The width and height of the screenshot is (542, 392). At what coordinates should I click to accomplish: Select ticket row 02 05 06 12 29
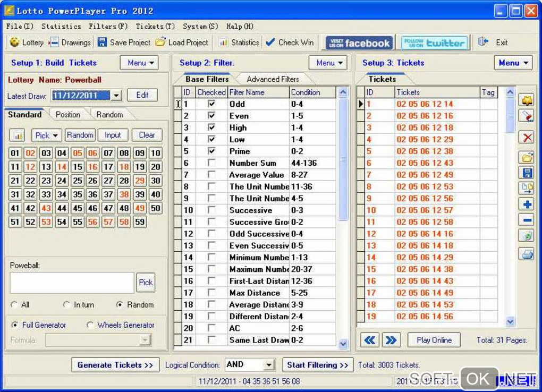pos(428,139)
